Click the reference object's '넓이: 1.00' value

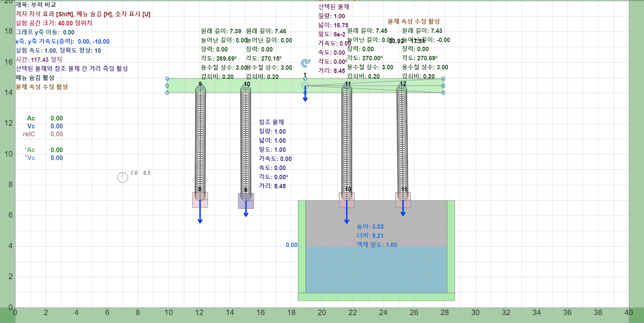pos(272,140)
